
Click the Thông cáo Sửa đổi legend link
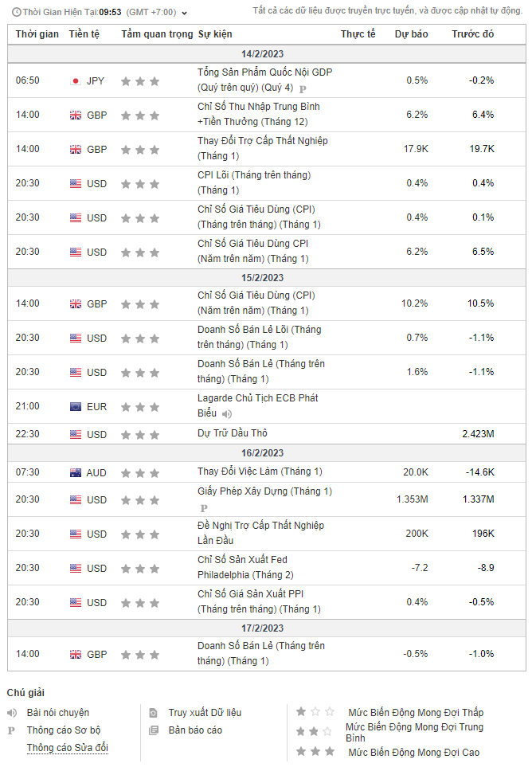(x=68, y=748)
